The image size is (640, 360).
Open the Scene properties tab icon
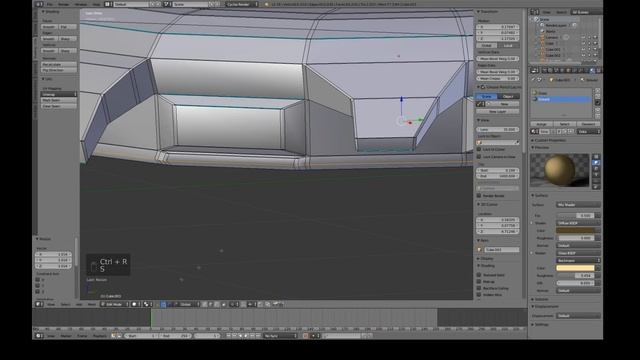point(556,71)
